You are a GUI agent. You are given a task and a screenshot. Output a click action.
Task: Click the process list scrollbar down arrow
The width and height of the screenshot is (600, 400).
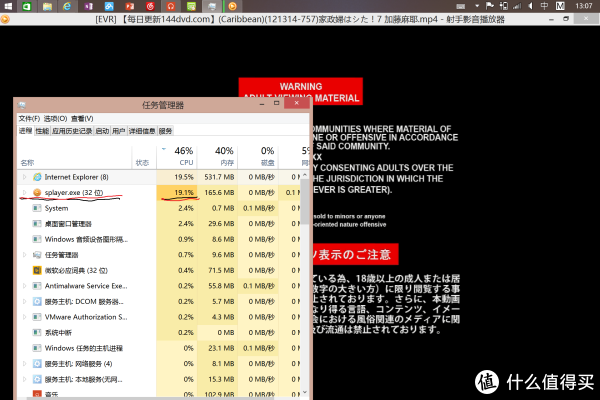305,392
